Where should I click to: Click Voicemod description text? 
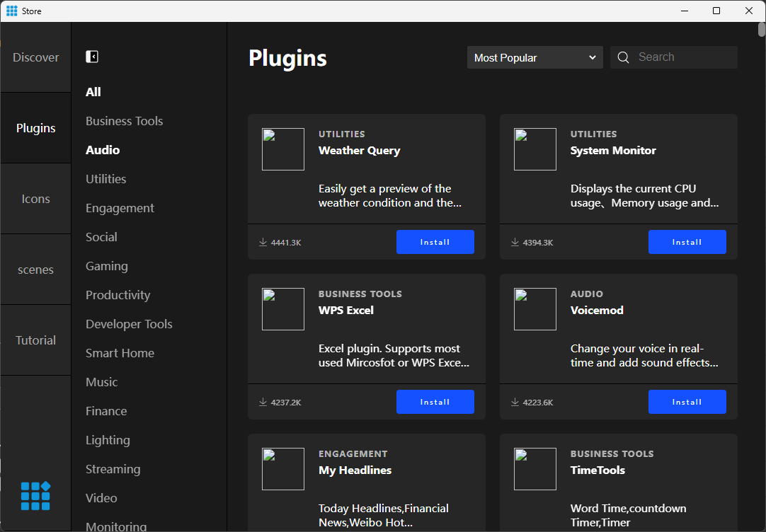(x=644, y=356)
